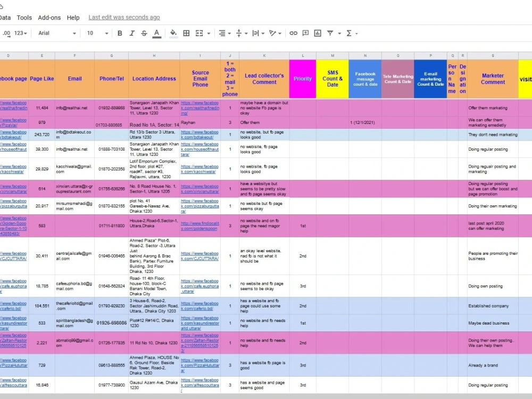Select 'They dont need marketing' cell

pyautogui.click(x=493, y=135)
